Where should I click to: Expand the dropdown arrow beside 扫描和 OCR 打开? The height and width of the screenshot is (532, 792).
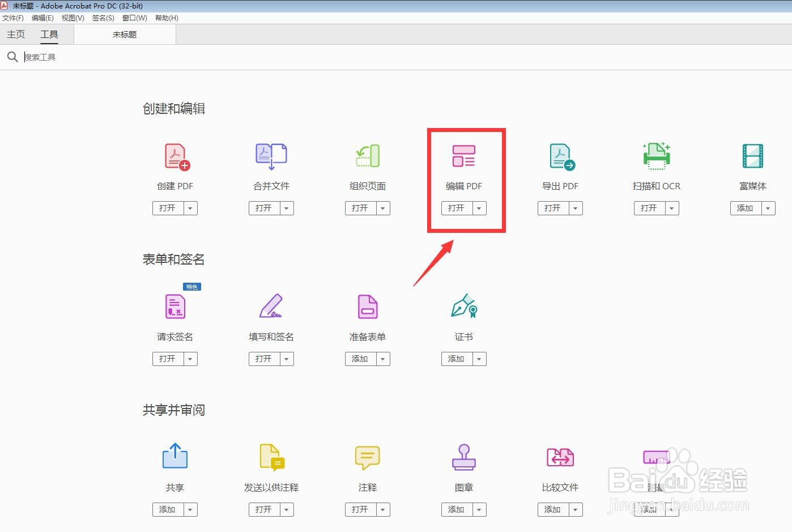point(672,208)
